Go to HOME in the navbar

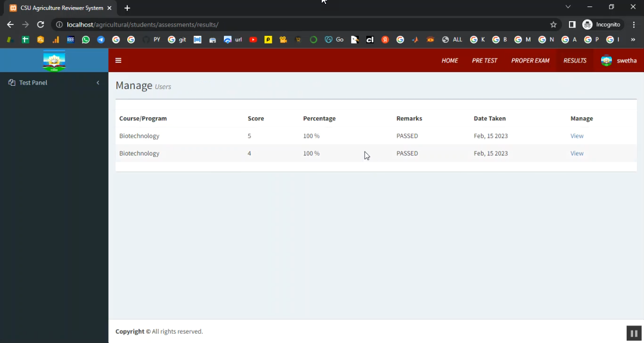pyautogui.click(x=450, y=60)
